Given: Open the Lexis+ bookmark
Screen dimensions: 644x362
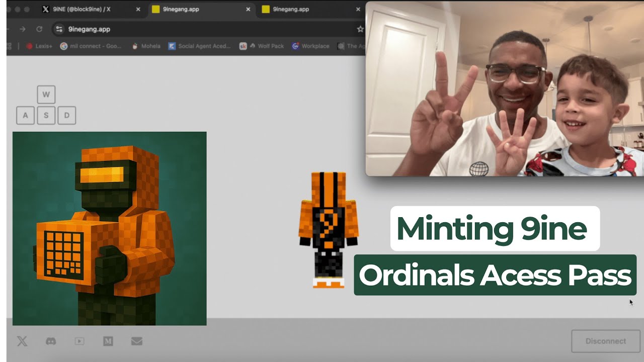Looking at the screenshot, I should tap(39, 46).
